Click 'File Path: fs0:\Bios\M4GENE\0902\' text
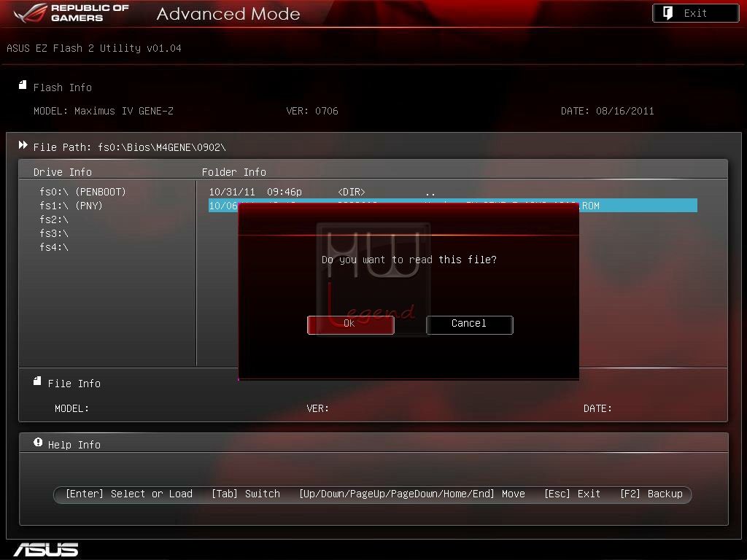This screenshot has width=747, height=560. (130, 147)
